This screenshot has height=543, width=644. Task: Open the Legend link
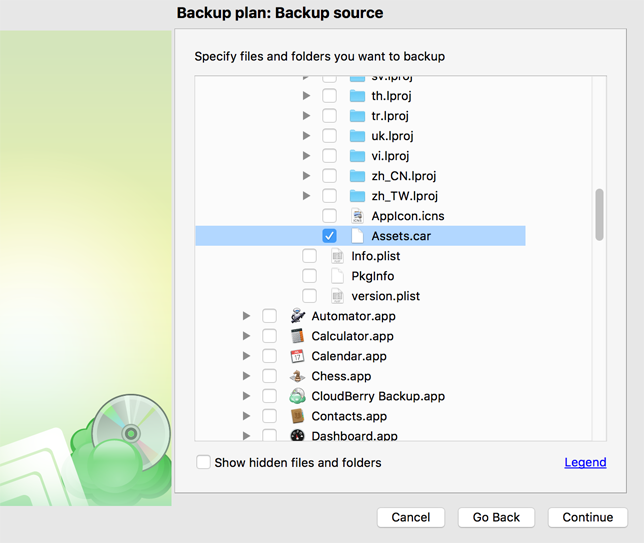click(x=585, y=462)
